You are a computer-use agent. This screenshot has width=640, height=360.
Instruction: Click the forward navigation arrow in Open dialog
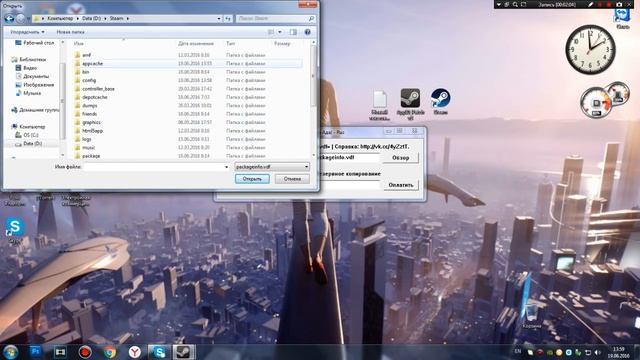[20, 18]
